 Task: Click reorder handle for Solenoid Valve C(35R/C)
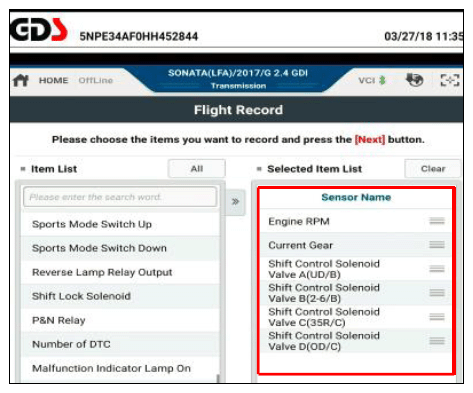point(437,317)
